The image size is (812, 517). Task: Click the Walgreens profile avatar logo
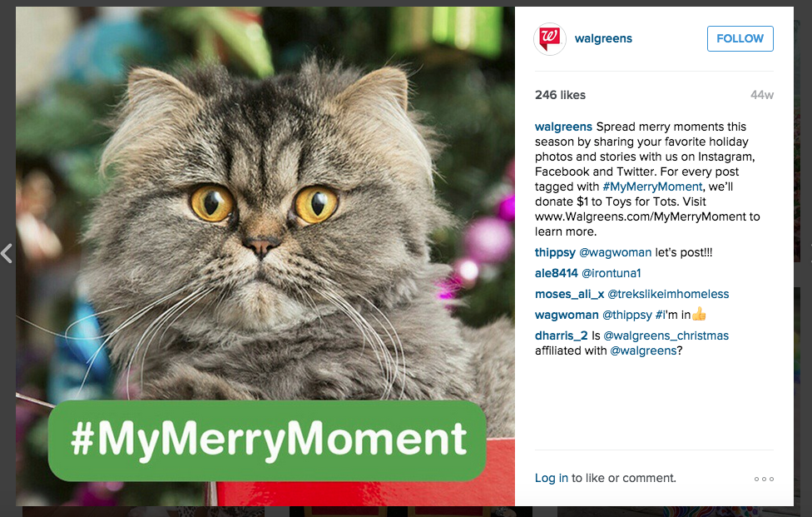coord(550,39)
